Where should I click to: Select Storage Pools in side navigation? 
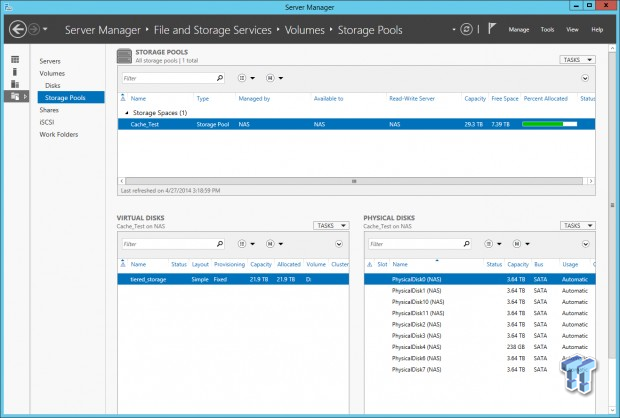coord(71,97)
